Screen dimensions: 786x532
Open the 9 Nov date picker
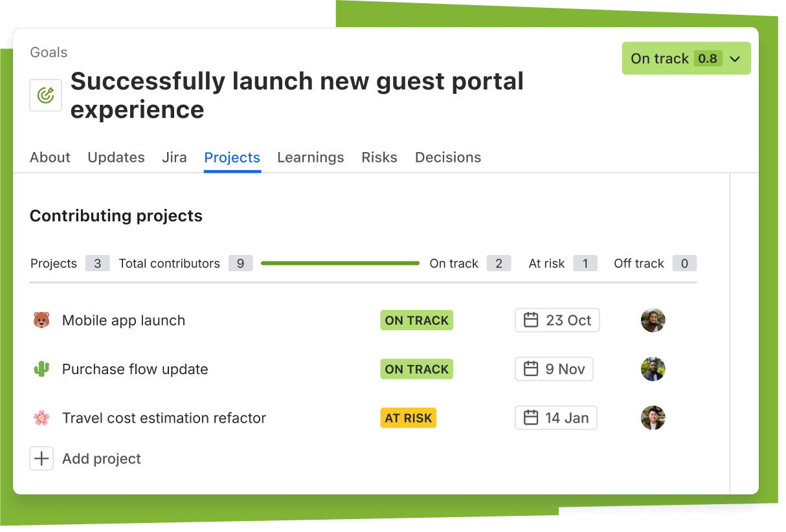(554, 369)
